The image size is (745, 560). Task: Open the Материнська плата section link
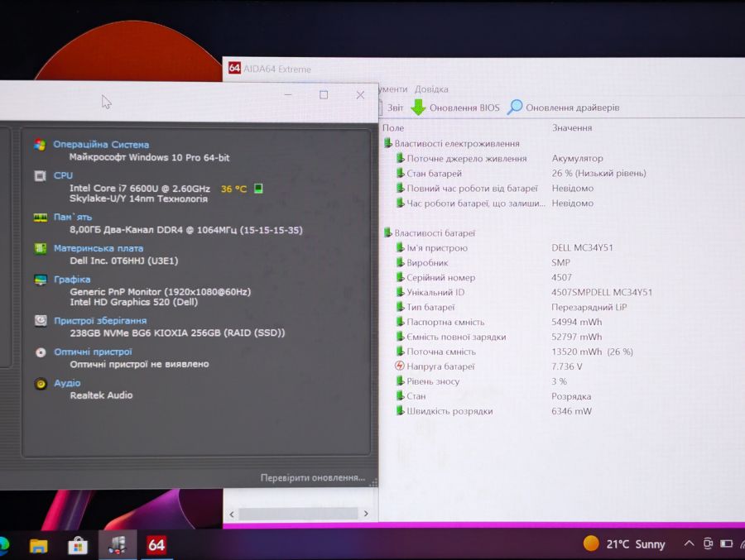click(x=98, y=248)
